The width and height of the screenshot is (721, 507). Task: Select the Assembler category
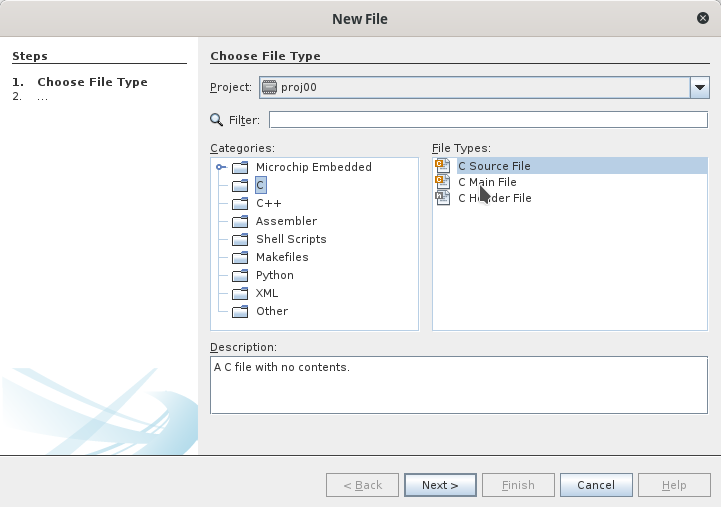(x=286, y=221)
